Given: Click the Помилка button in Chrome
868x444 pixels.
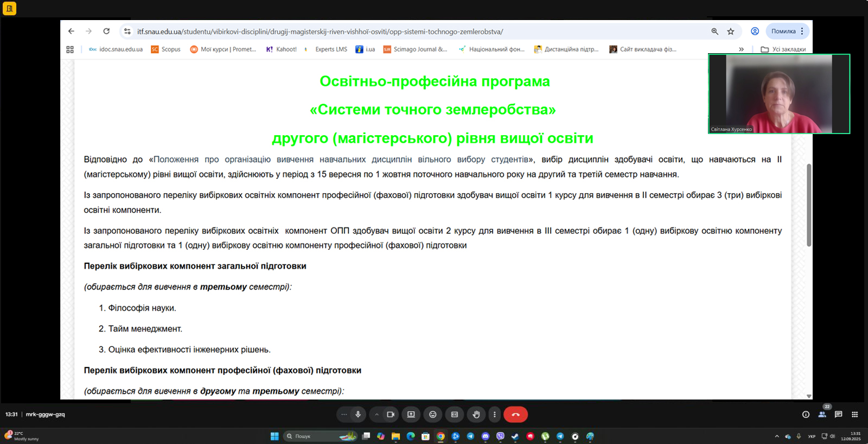Looking at the screenshot, I should click(x=787, y=31).
